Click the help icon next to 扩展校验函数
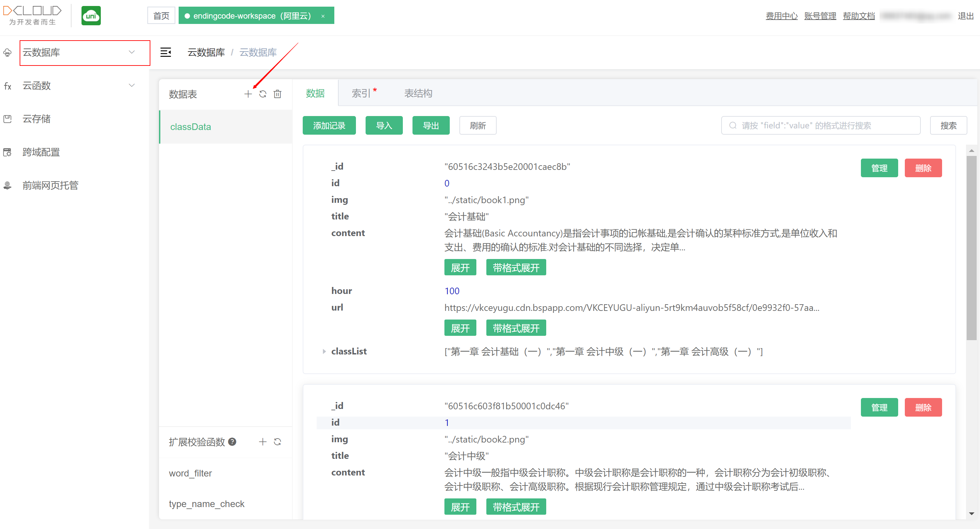 click(232, 442)
